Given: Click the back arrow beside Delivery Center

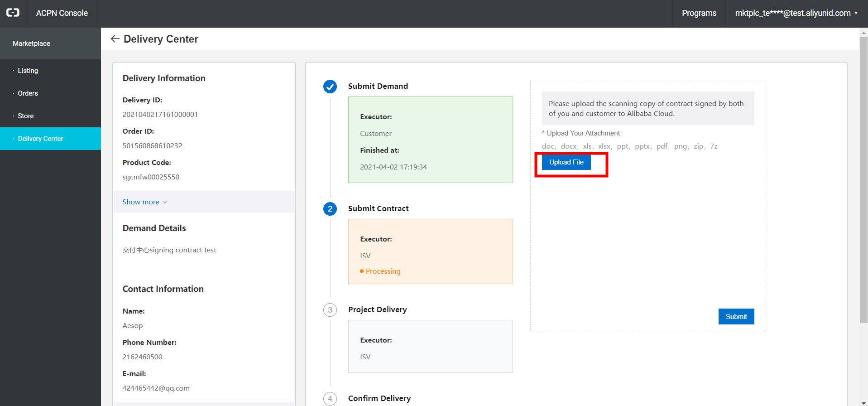Looking at the screenshot, I should pyautogui.click(x=115, y=39).
